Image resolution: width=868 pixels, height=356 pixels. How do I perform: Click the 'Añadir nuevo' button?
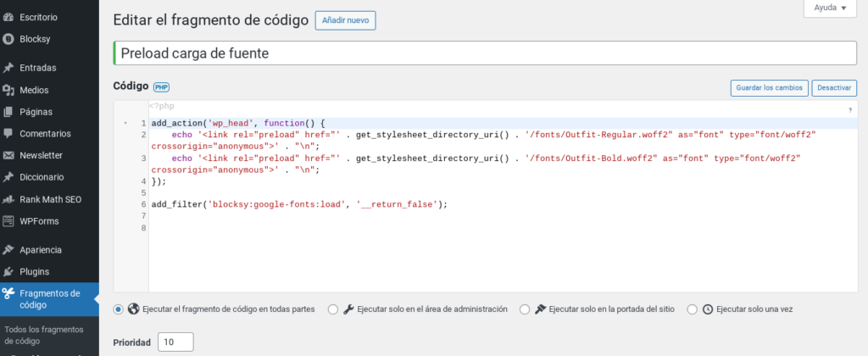point(346,20)
